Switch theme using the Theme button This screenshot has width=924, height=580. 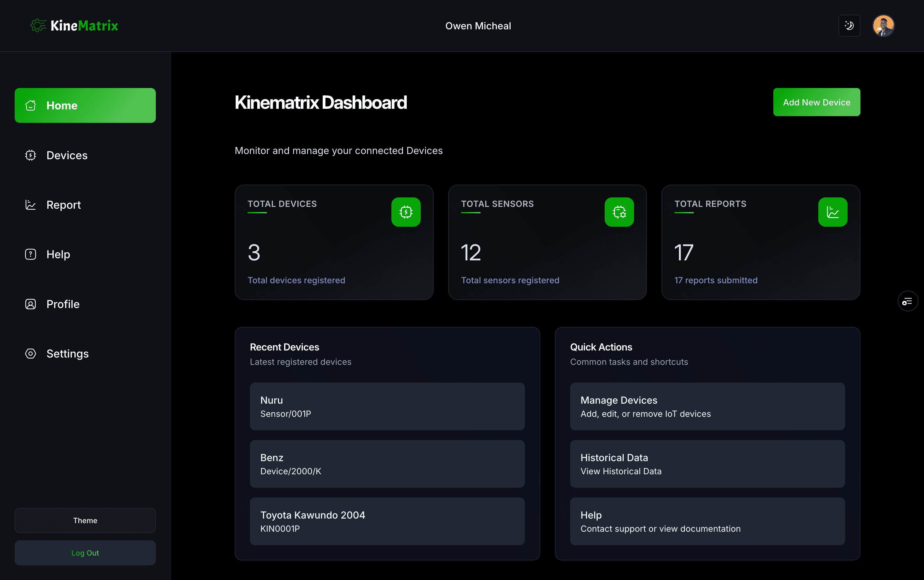tap(85, 520)
